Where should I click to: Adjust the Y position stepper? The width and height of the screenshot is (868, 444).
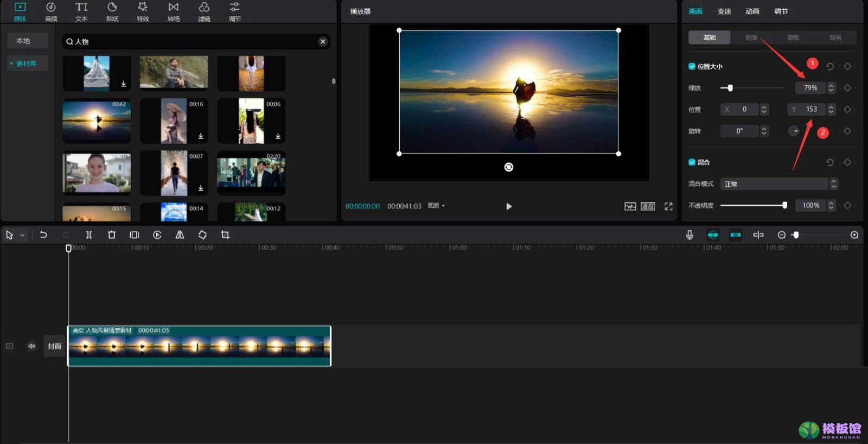tap(831, 109)
